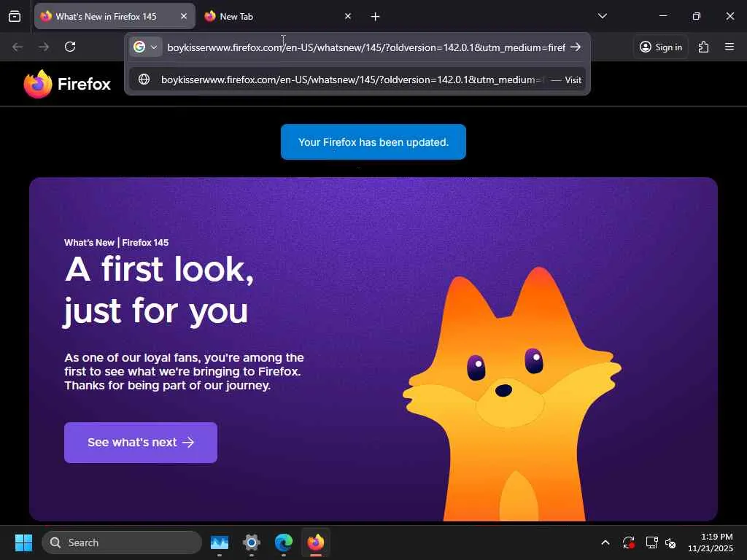The width and height of the screenshot is (747, 560).
Task: Switch to What's New in Firefox 145 tab
Action: [x=115, y=16]
